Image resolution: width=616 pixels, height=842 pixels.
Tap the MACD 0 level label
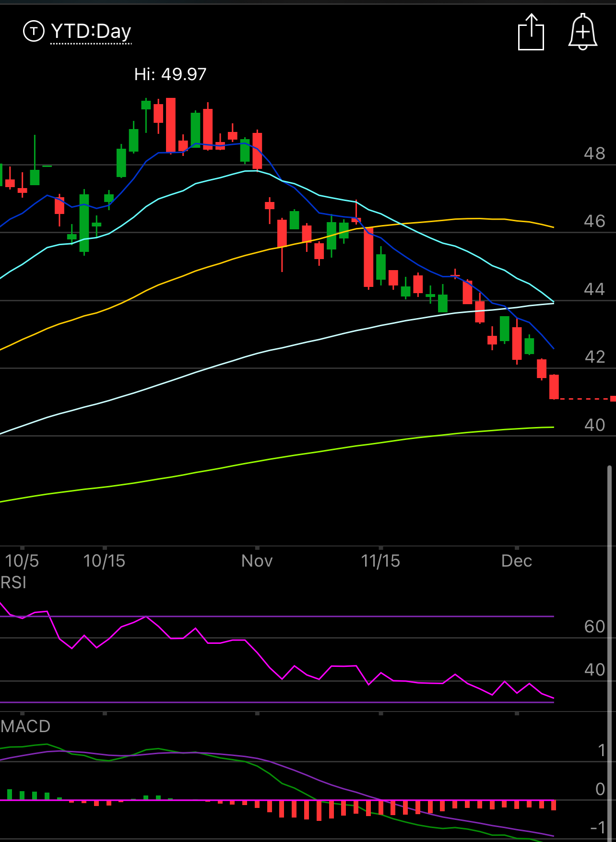point(600,789)
